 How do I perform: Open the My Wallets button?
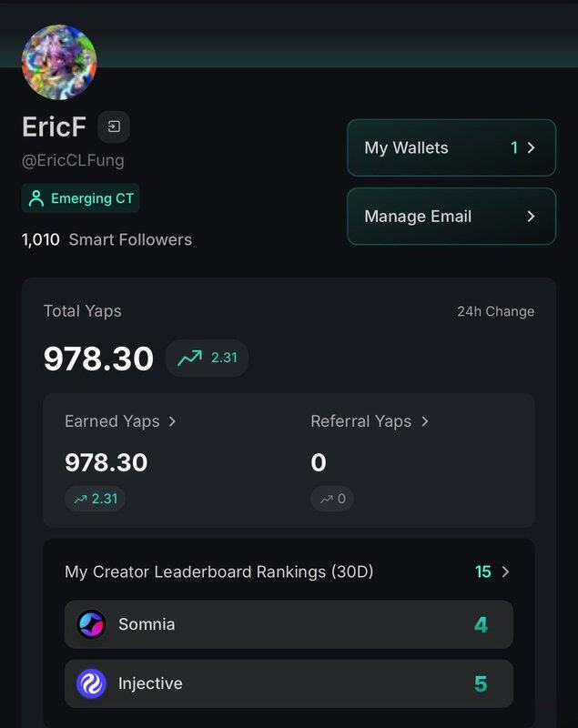451,147
